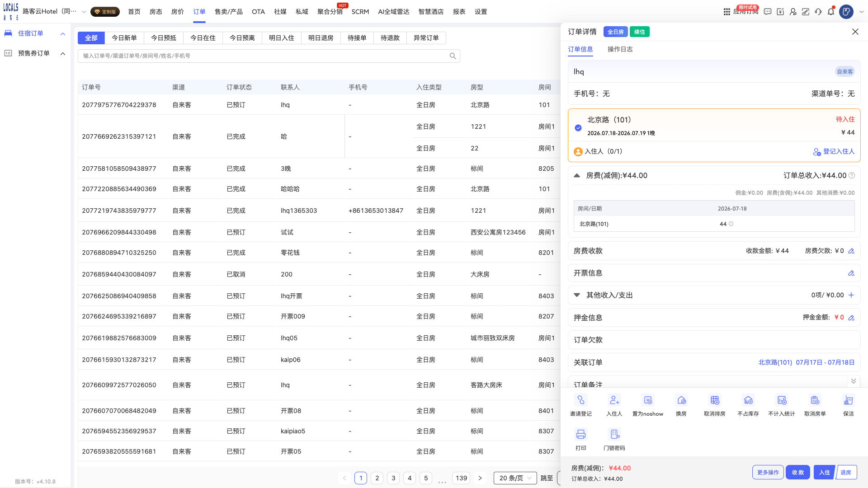The width and height of the screenshot is (868, 488).
Task: Mark order as no-show with 置为noshow icon
Action: click(x=648, y=400)
